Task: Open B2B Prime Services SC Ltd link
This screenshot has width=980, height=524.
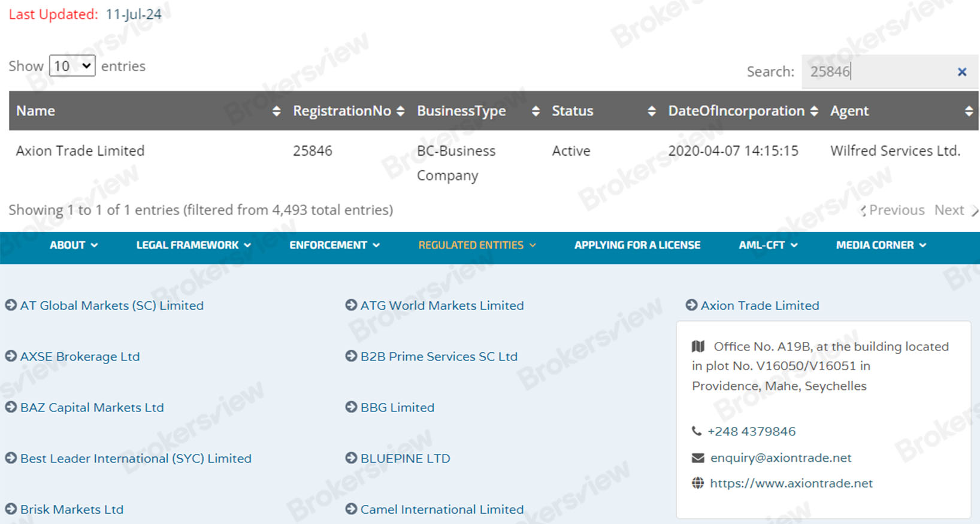Action: tap(439, 356)
